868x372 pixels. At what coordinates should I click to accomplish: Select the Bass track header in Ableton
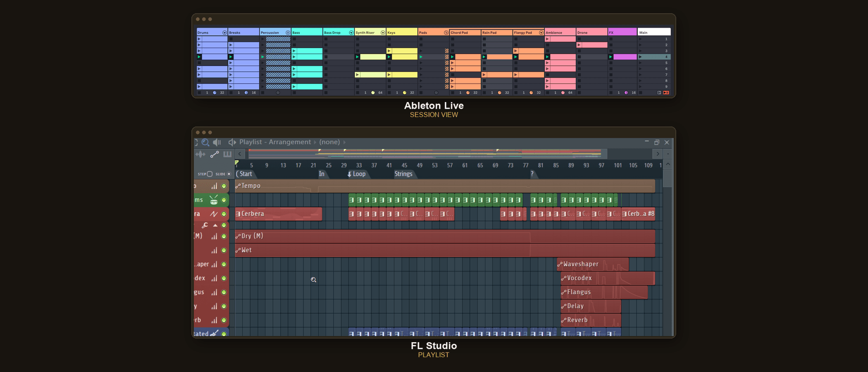307,32
